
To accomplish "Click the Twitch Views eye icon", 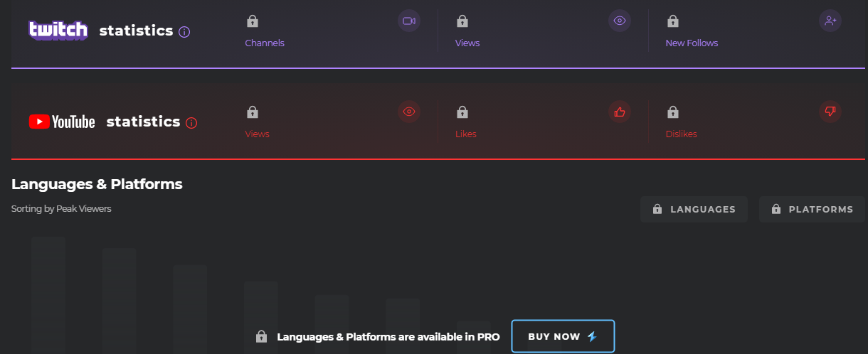I will [620, 21].
